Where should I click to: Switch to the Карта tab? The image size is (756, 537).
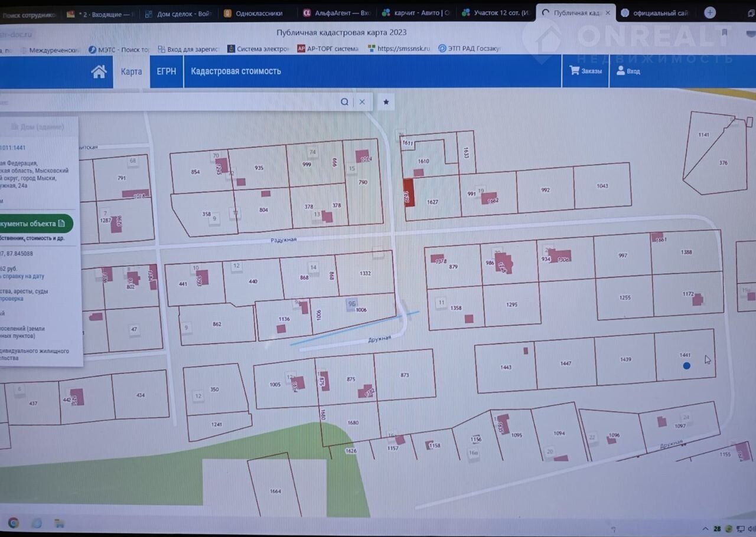(x=131, y=71)
